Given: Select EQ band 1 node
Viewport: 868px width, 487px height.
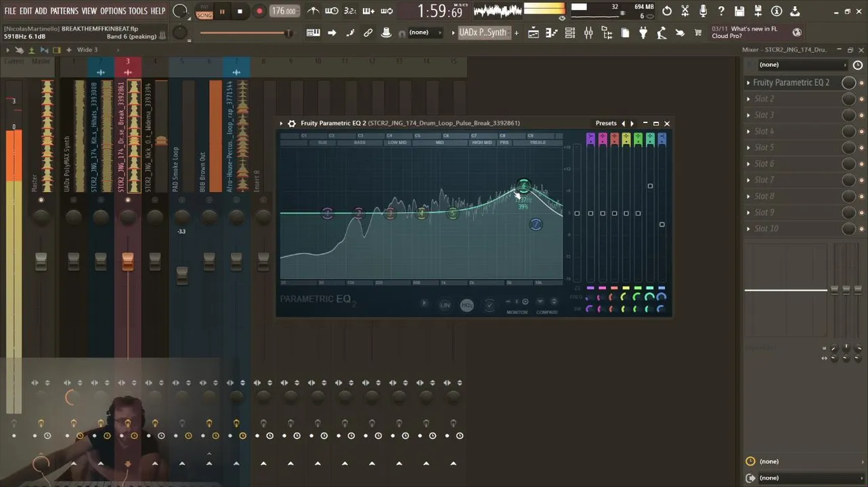Looking at the screenshot, I should pos(327,213).
